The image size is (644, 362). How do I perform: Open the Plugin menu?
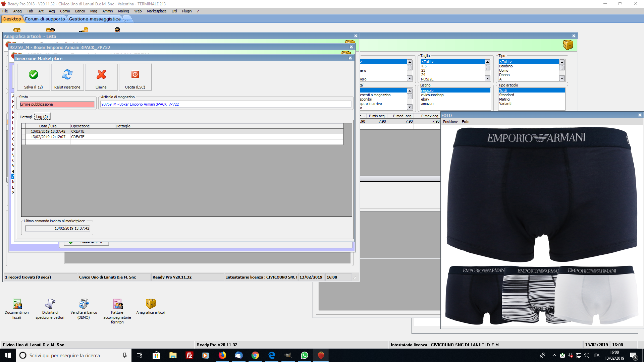pos(187,11)
